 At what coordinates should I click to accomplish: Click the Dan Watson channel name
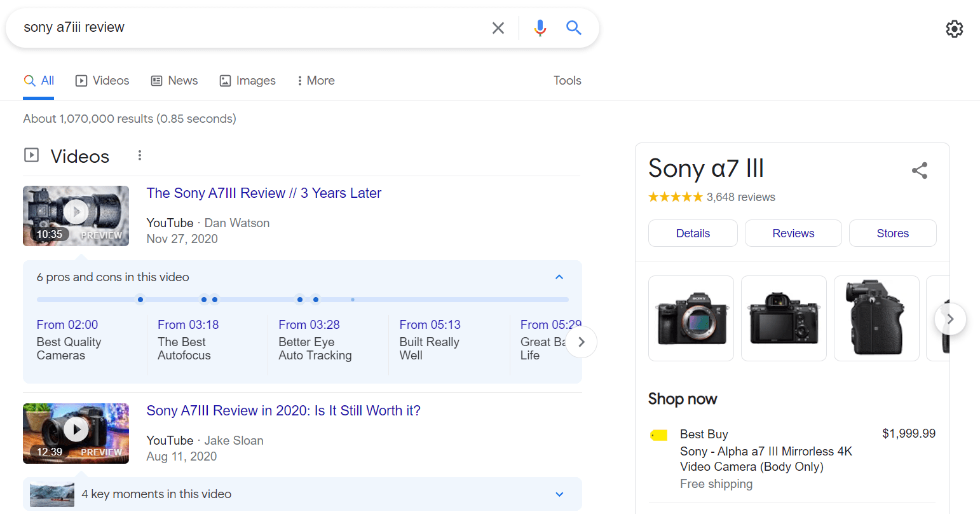(x=237, y=223)
